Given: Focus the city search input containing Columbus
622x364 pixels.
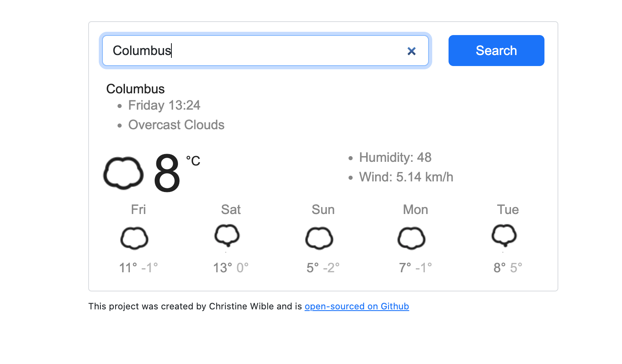Looking at the screenshot, I should coord(265,51).
